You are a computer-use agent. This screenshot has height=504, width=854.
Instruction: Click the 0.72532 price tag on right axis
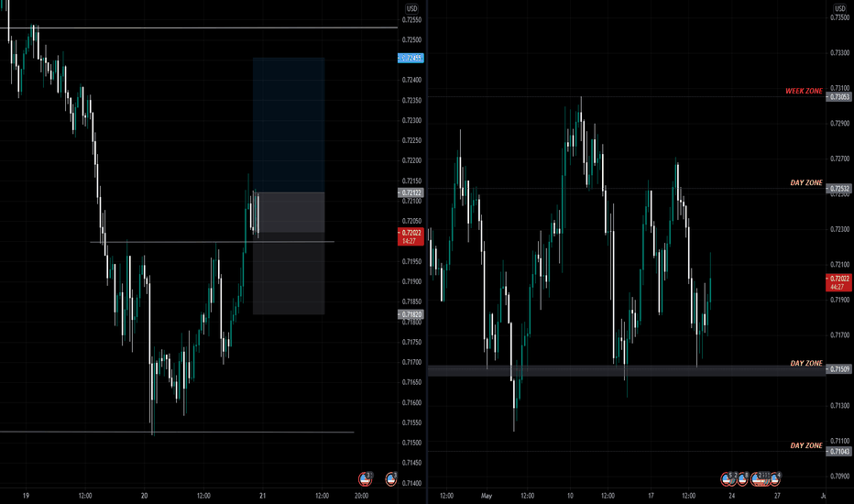(x=838, y=189)
